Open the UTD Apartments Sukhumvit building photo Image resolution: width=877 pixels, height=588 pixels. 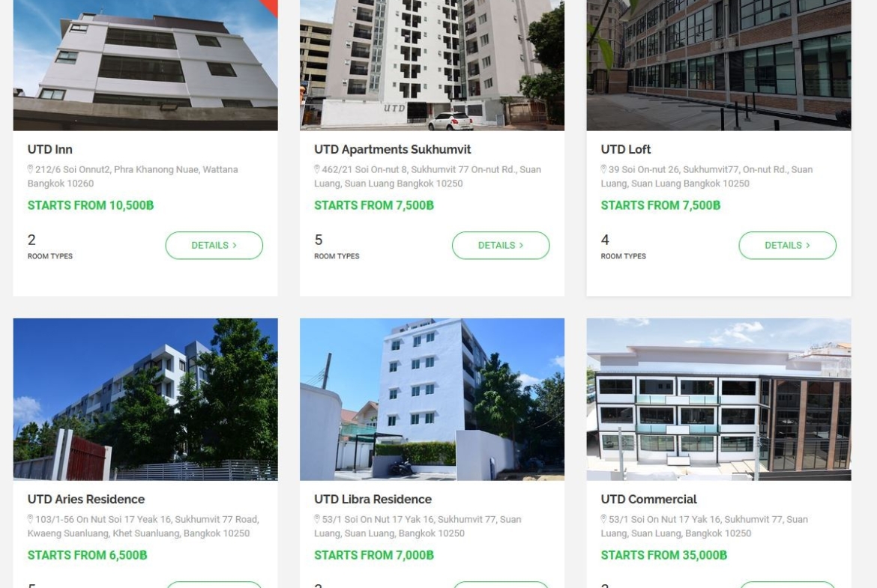pyautogui.click(x=432, y=65)
